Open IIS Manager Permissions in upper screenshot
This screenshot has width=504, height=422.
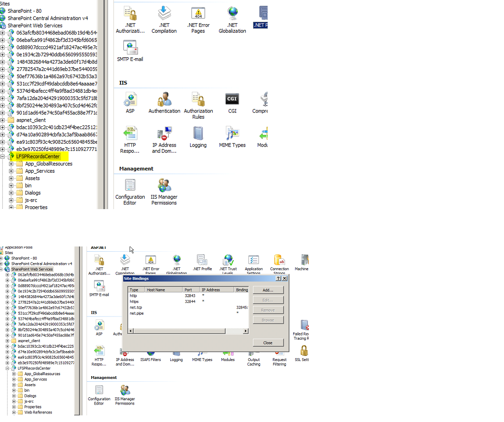(x=164, y=192)
